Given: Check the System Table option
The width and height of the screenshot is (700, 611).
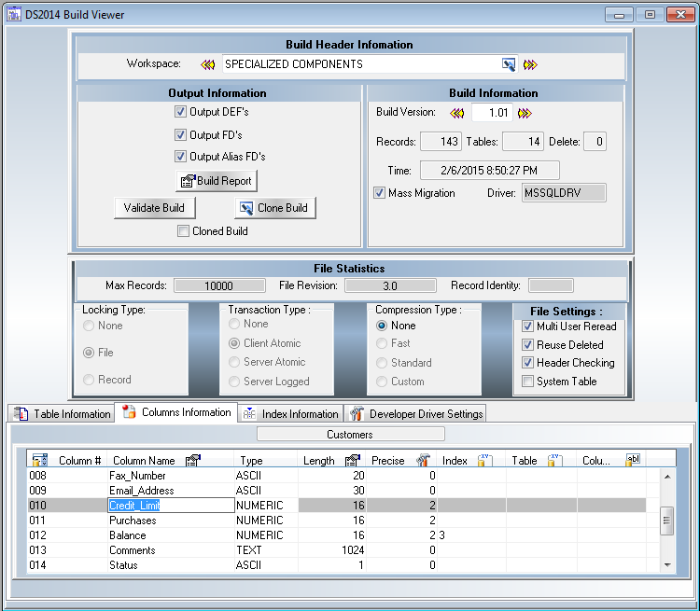Looking at the screenshot, I should point(528,382).
